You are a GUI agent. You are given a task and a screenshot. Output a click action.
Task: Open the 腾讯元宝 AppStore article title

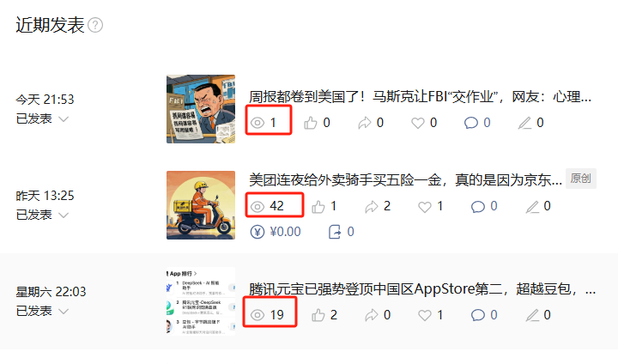[x=422, y=289]
